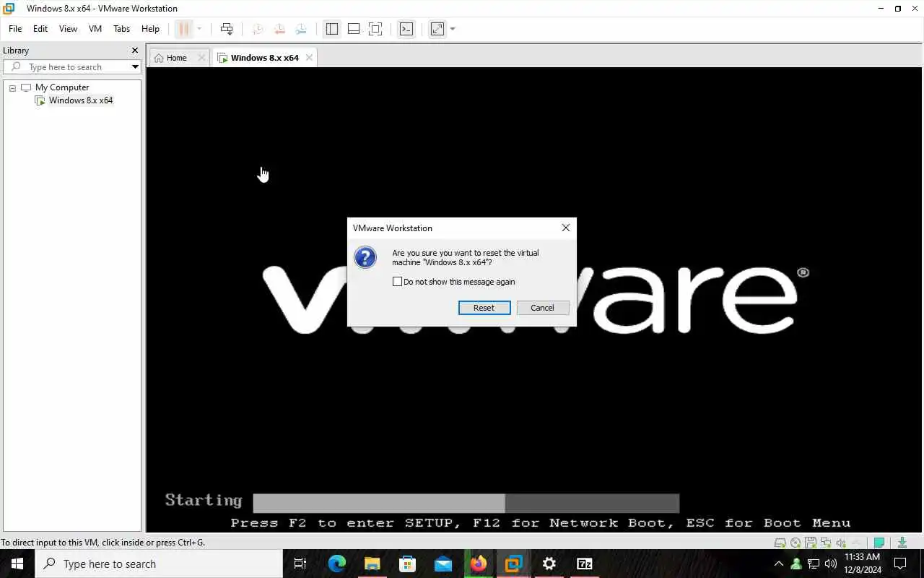Viewport: 924px width, 578px height.
Task: Open the Edit menu
Action: (x=40, y=29)
